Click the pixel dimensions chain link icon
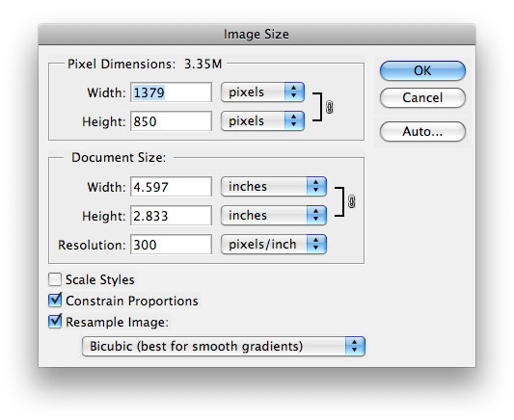Screen dimensions: 514x420 [330, 107]
